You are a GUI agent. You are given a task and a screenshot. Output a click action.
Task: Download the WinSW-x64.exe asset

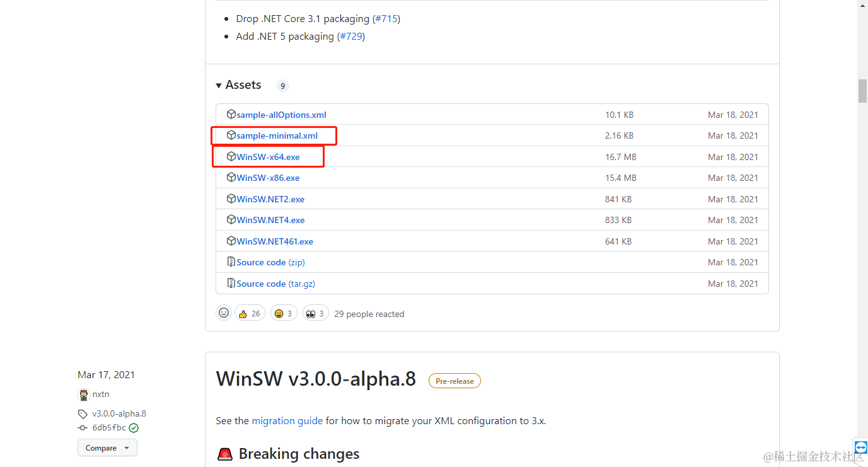click(268, 157)
